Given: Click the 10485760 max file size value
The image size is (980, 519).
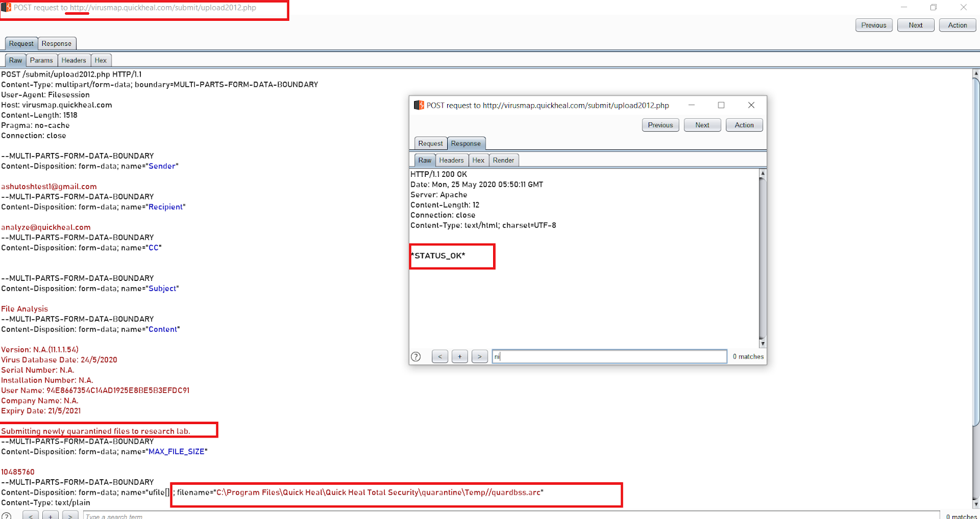Looking at the screenshot, I should coord(18,472).
